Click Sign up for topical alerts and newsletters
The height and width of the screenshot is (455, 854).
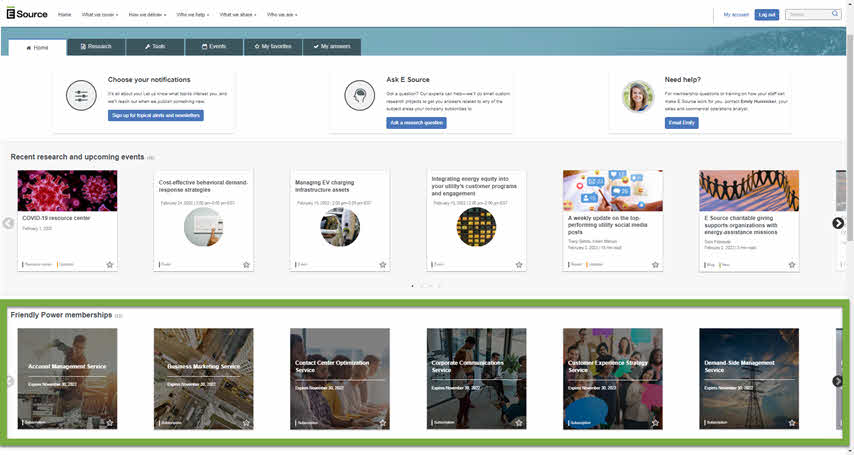click(x=156, y=116)
